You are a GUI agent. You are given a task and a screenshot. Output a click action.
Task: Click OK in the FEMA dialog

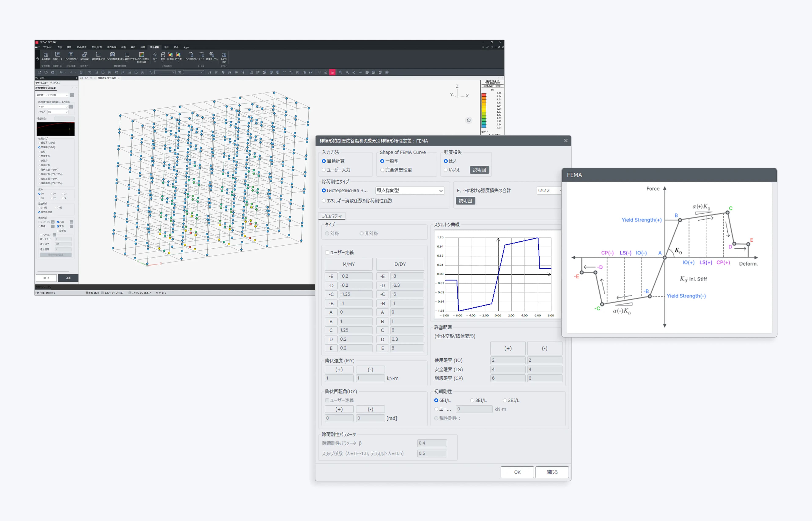pyautogui.click(x=517, y=472)
